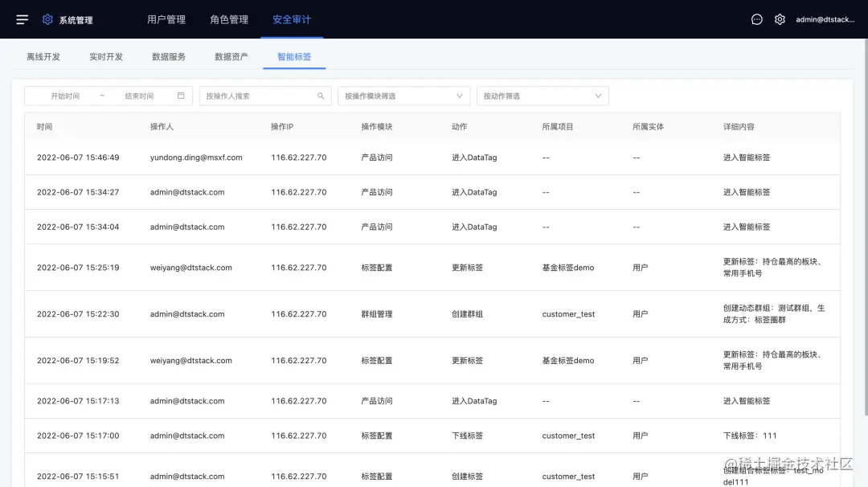Switch to 角色管理 menu
Screen dimensions: 868x487
tap(229, 19)
